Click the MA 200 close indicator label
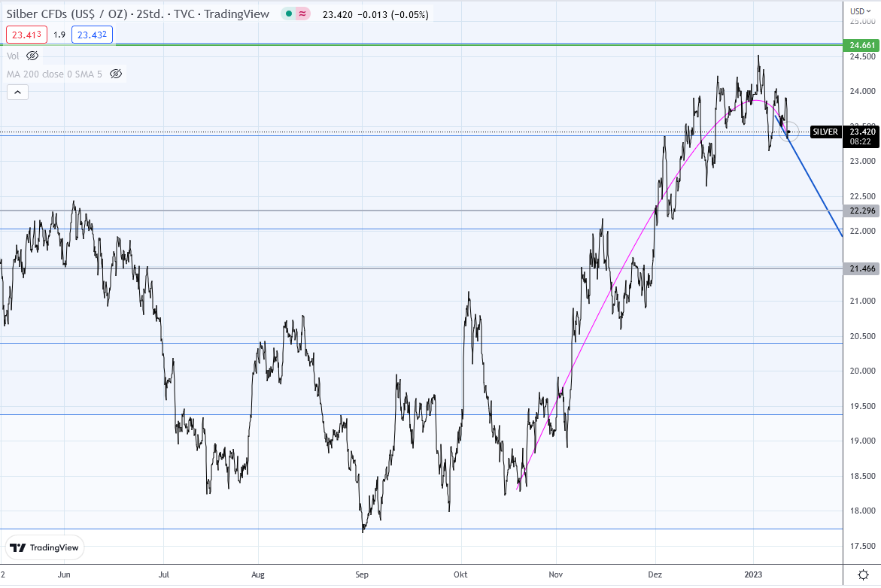This screenshot has height=588, width=881. pyautogui.click(x=54, y=74)
